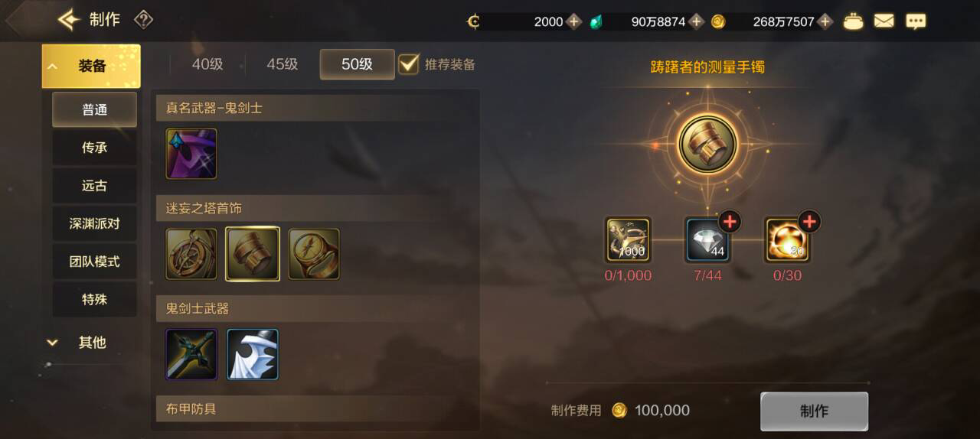Click the back arrow next to 制作
The height and width of the screenshot is (439, 980).
click(69, 20)
